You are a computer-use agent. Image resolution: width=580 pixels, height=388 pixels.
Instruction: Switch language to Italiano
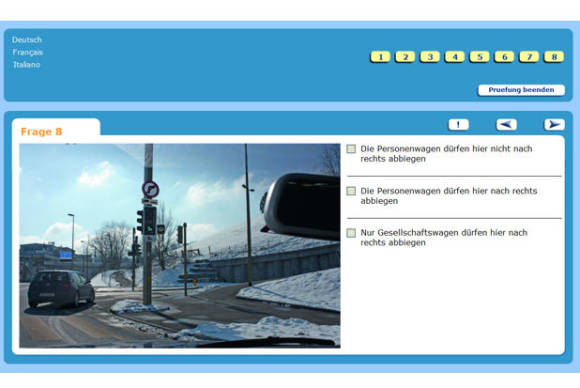tap(27, 65)
